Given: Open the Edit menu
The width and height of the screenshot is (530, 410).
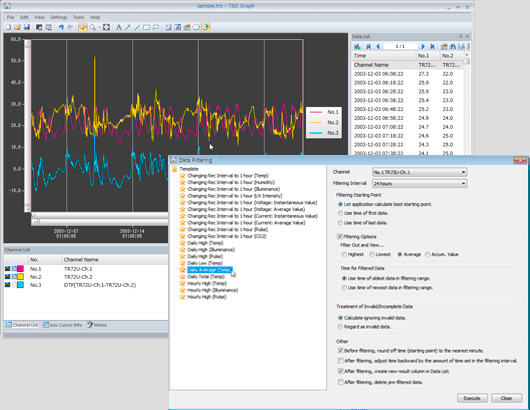Looking at the screenshot, I should click(24, 17).
